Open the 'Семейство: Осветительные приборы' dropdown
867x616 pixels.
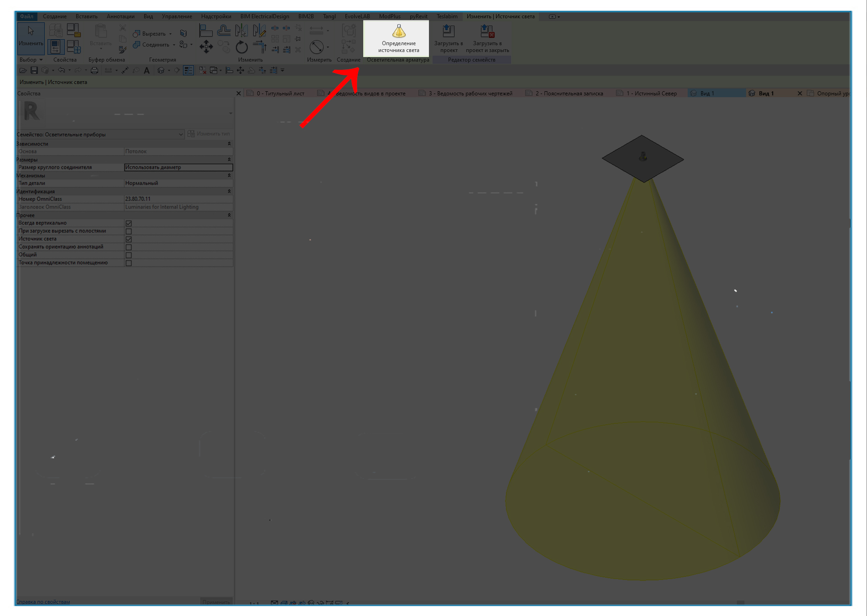100,134
